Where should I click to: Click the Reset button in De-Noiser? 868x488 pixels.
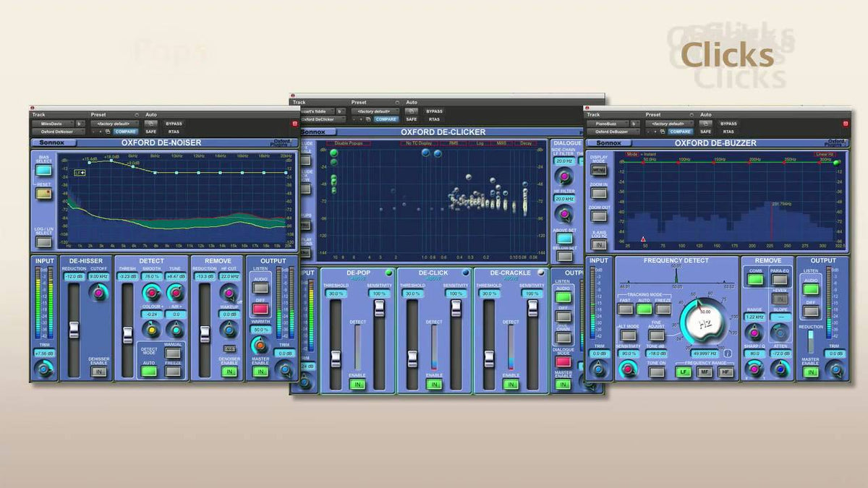[43, 193]
